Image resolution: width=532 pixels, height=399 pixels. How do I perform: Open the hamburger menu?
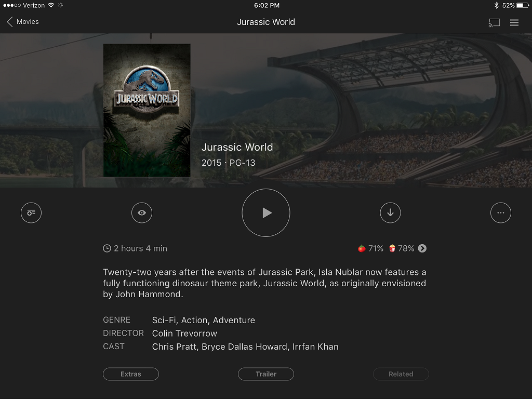[514, 22]
